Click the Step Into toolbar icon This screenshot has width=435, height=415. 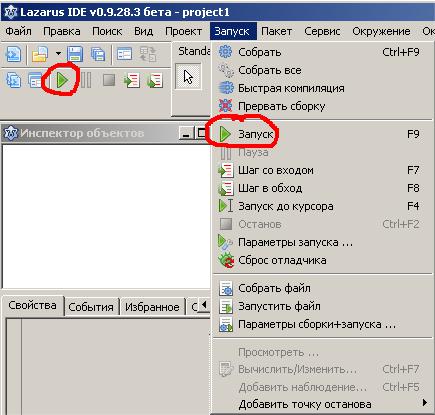(131, 80)
